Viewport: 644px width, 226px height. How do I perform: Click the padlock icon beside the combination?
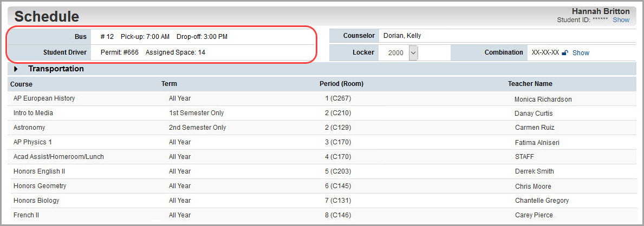click(565, 52)
